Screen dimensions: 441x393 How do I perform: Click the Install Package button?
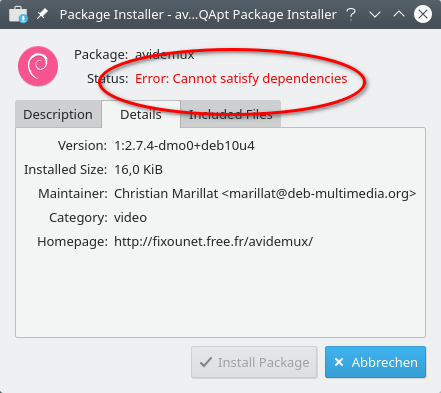point(254,362)
